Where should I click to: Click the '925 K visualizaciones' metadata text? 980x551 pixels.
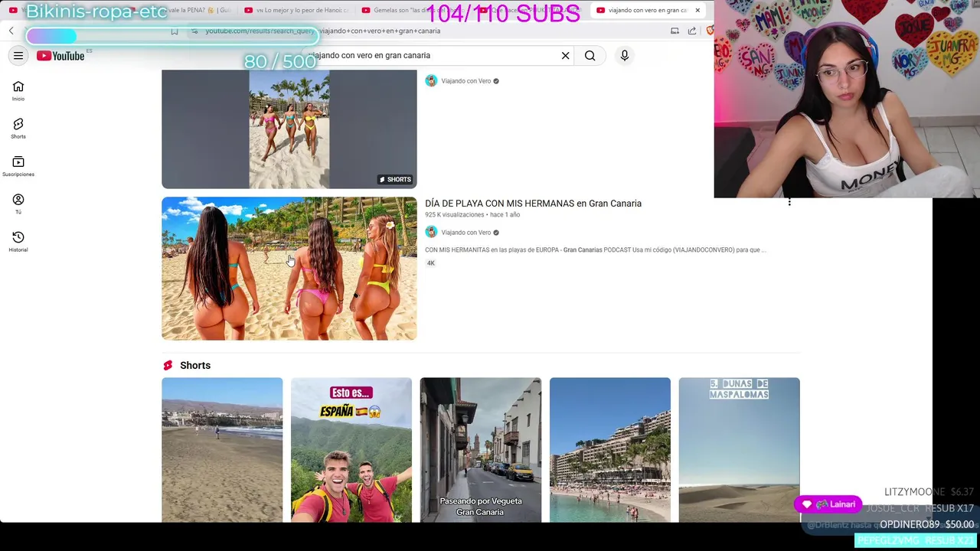[x=455, y=215]
